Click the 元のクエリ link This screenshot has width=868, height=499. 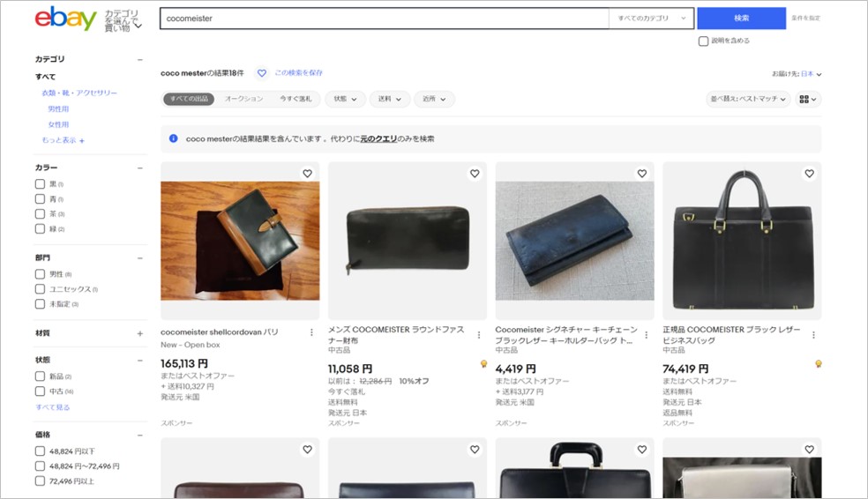point(378,139)
